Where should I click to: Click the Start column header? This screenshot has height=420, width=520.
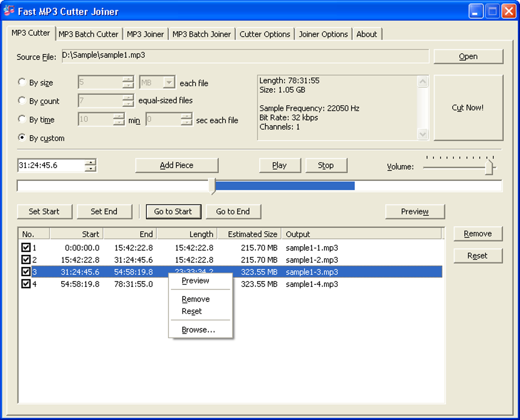76,234
